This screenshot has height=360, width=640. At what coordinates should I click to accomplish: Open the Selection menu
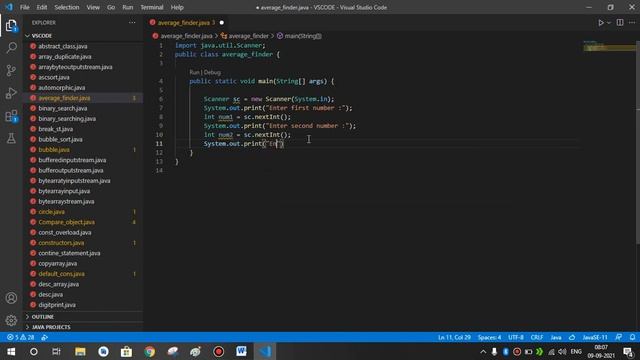pos(67,7)
